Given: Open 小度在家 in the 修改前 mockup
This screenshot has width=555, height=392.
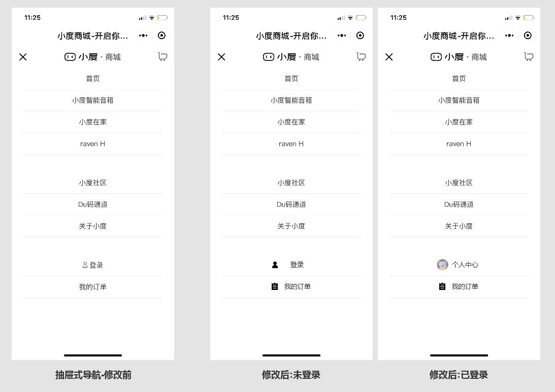Looking at the screenshot, I should [x=93, y=122].
